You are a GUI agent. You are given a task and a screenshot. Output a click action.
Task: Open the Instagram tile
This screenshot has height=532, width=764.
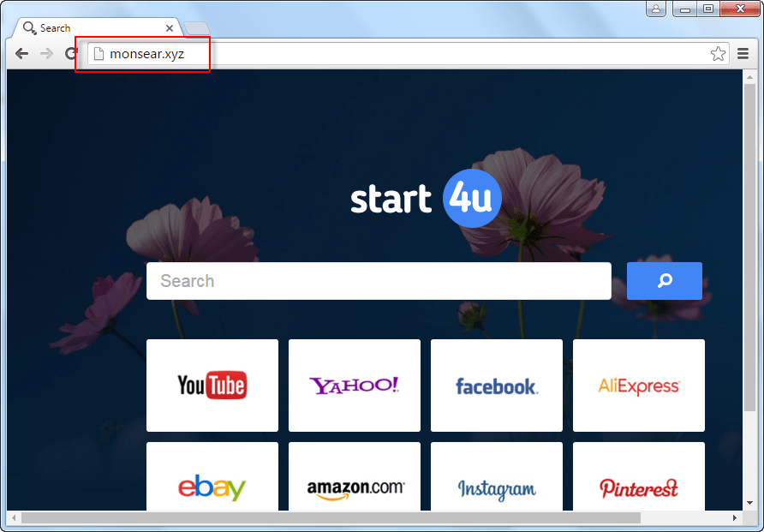497,476
